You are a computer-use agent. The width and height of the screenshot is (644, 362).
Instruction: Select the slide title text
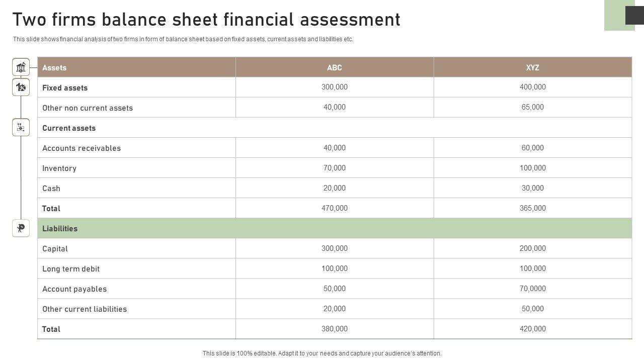[206, 20]
